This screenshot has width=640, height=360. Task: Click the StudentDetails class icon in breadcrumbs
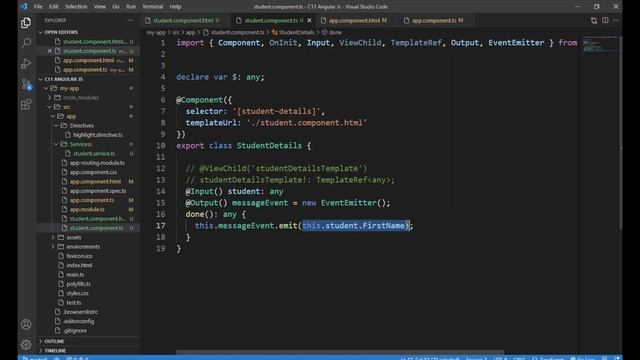point(274,32)
